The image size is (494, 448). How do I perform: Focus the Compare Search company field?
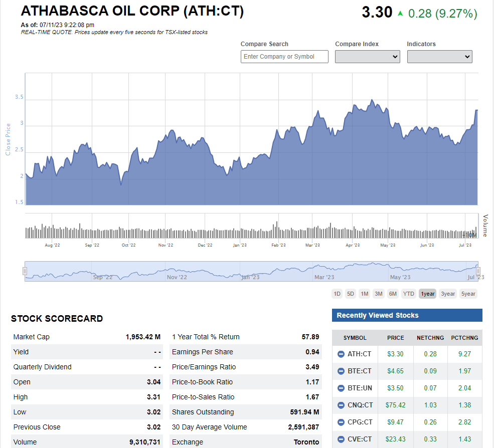(x=284, y=57)
